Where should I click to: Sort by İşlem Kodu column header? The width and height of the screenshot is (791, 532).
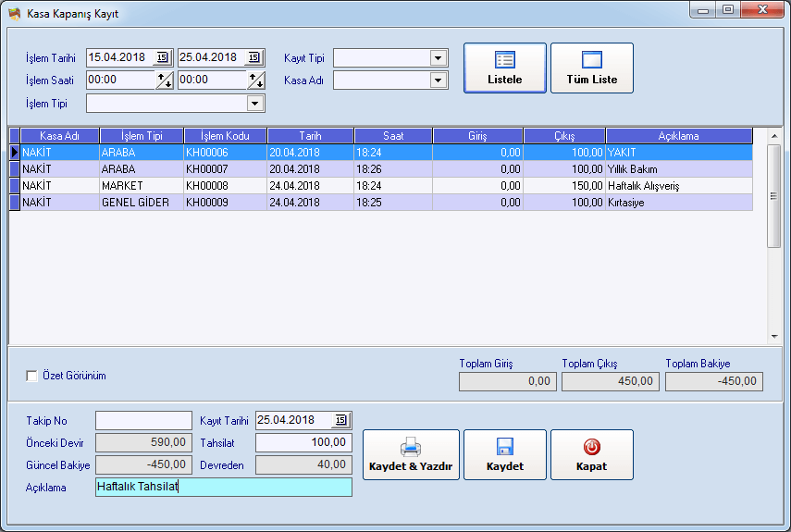225,136
